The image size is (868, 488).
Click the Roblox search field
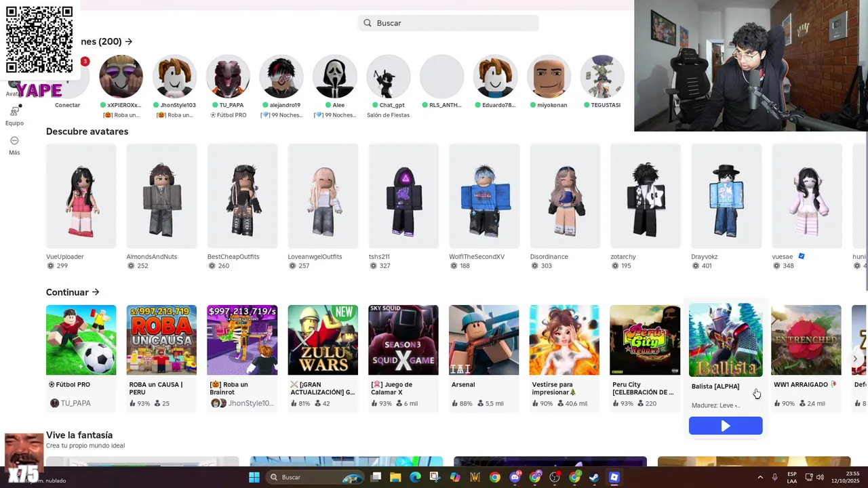click(x=448, y=23)
